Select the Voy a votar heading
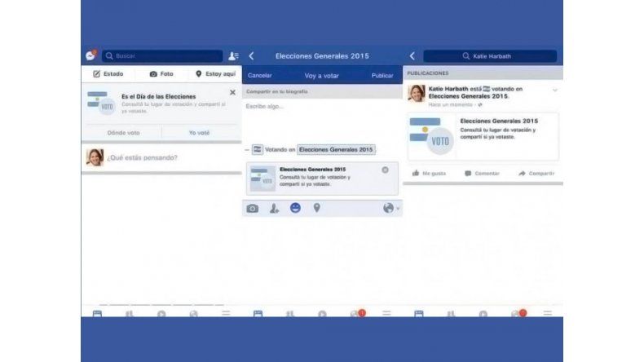Screen dimensions: 644x362 click(x=321, y=76)
